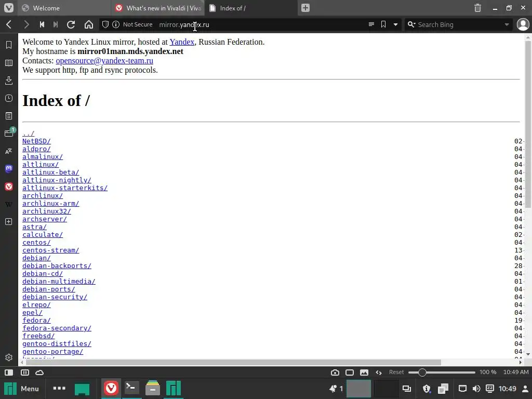Open the parent directory ../ link

pyautogui.click(x=28, y=134)
